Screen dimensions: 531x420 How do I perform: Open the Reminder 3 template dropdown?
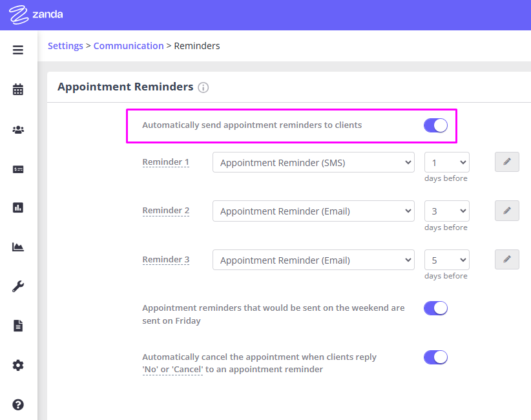coord(313,260)
